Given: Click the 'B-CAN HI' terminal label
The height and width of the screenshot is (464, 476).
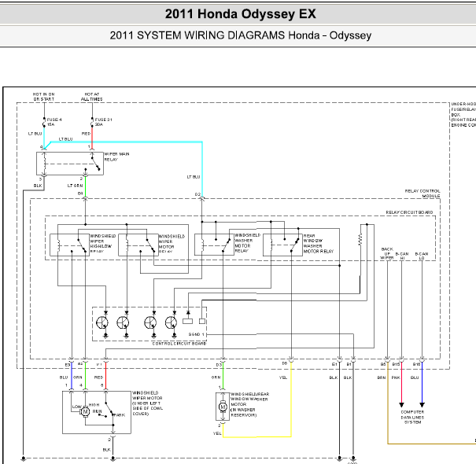Looking at the screenshot, I should pos(402,256).
